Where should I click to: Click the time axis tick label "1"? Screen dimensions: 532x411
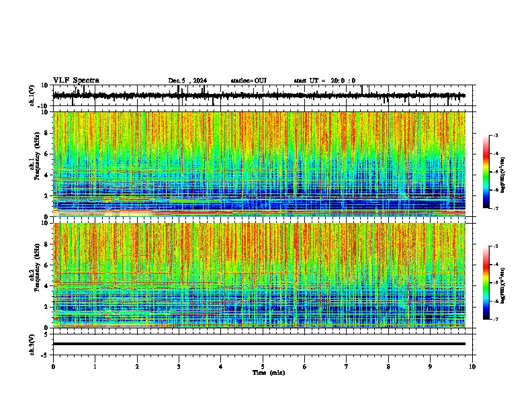[95, 367]
